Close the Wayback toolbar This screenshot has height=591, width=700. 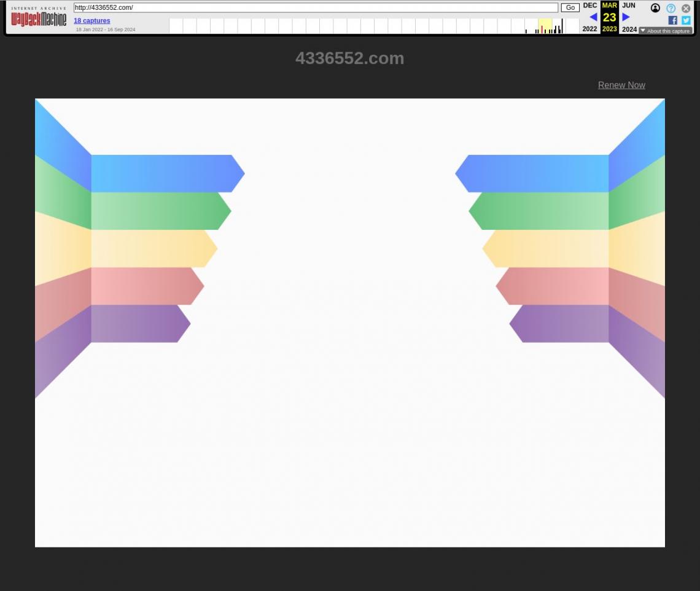(686, 8)
